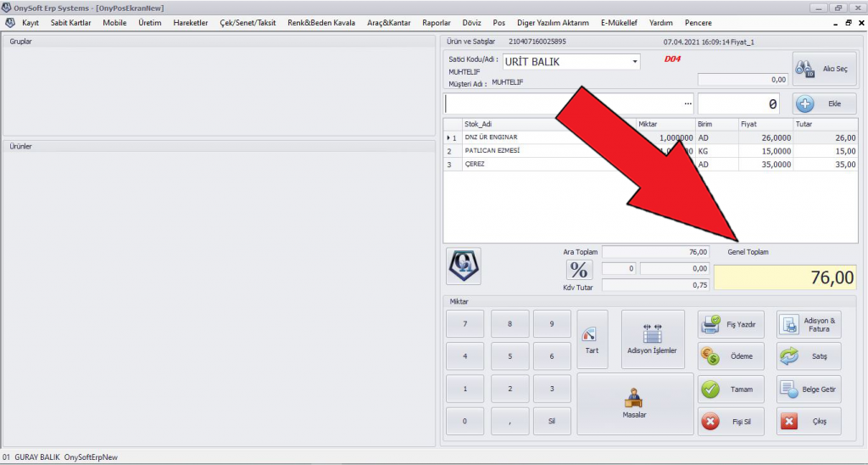Screen dimensions: 868x465
Task: Click the app icon in the menu bar
Action: [x=10, y=23]
